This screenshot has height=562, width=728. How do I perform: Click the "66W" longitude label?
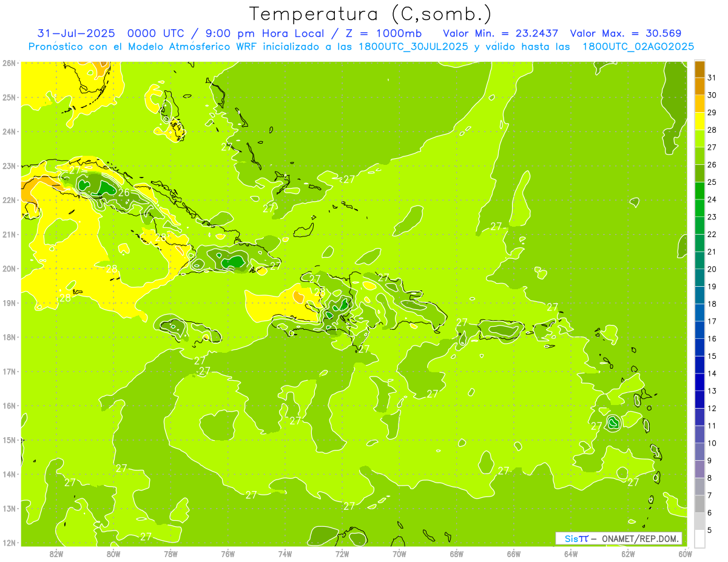(514, 554)
